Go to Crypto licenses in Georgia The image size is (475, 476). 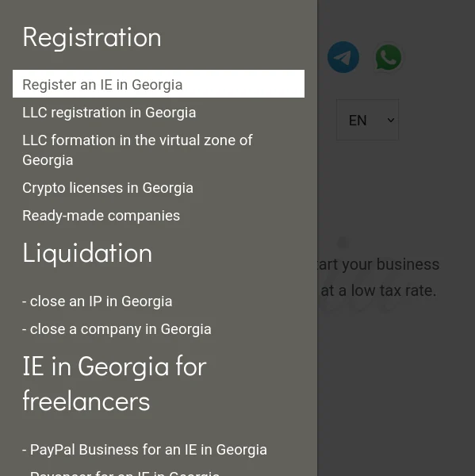pos(108,188)
